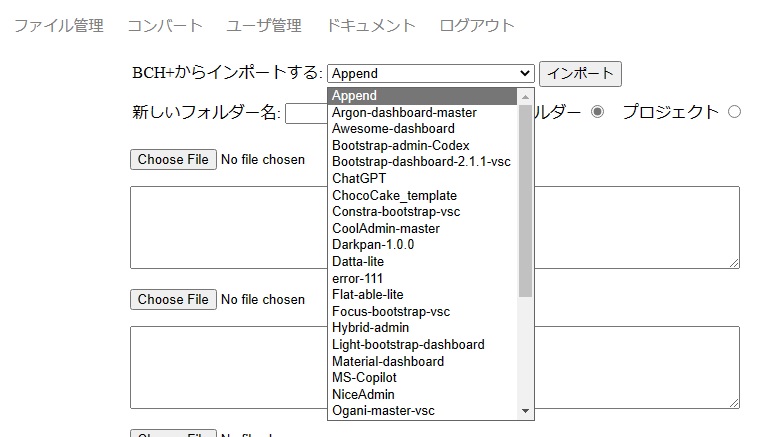Select ChatGPT from the dropdown list
Screen dimensions: 771x437
(359, 178)
